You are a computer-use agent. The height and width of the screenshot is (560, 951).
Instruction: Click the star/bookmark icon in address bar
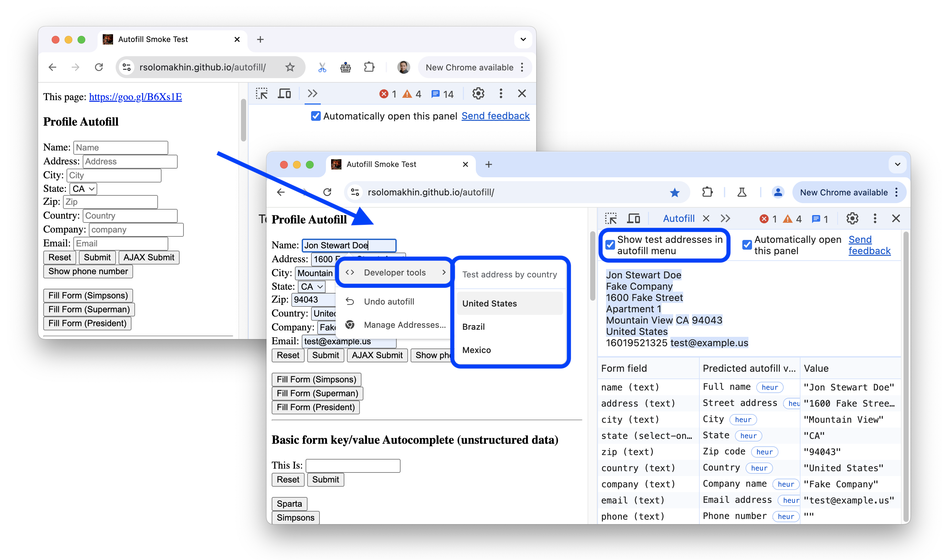point(674,192)
